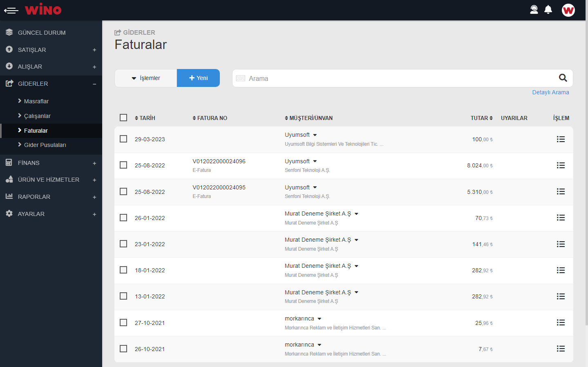Open action list icon for 26-10-2021 invoice
This screenshot has width=588, height=367.
(561, 349)
